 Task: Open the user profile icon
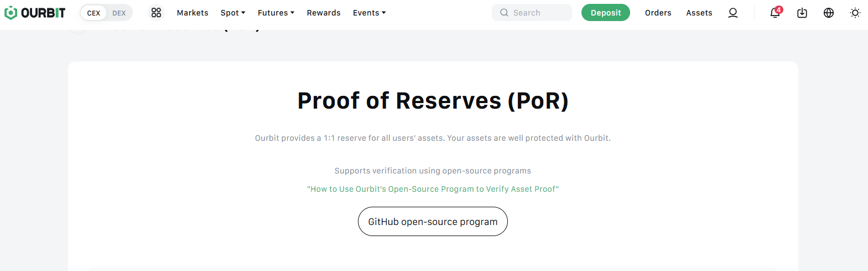pos(733,13)
